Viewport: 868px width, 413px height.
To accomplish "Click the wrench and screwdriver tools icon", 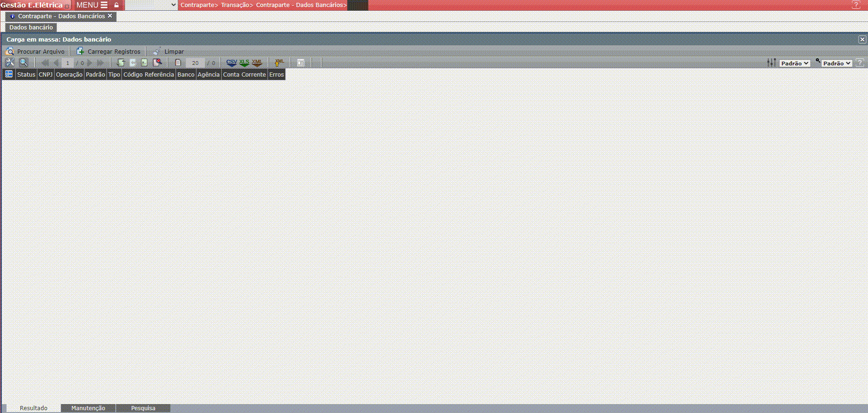I will [10, 63].
